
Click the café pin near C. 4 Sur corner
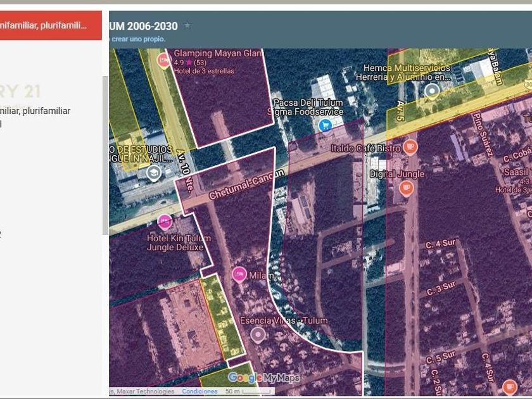[510, 387]
